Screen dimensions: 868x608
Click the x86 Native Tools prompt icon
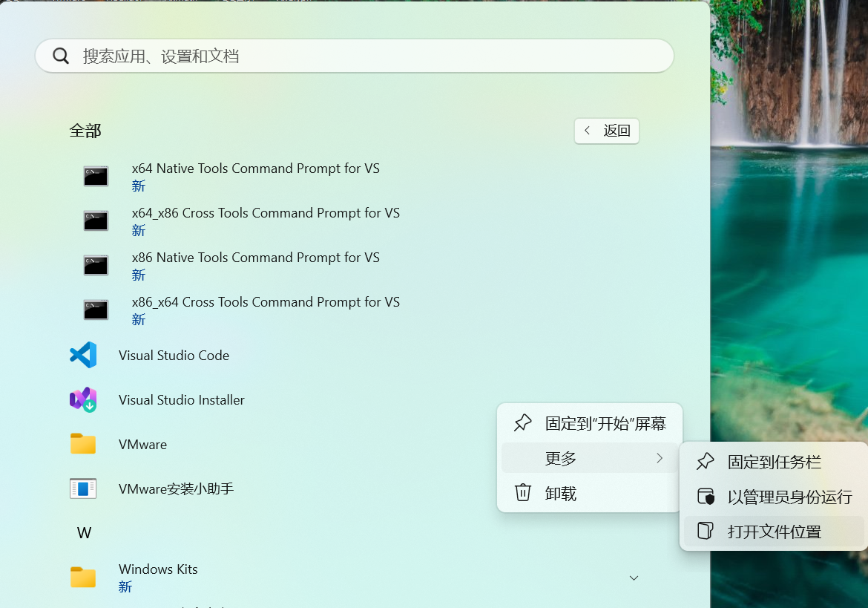tap(96, 265)
